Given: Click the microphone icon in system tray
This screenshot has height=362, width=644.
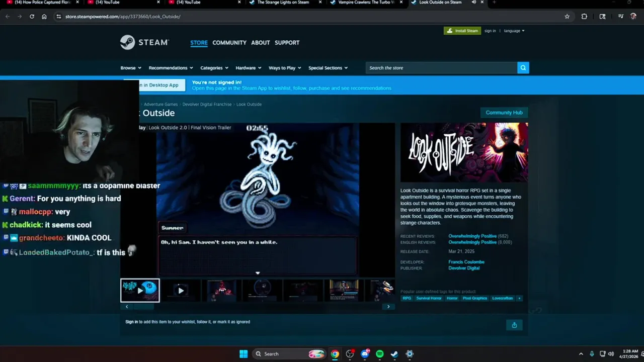Looking at the screenshot, I should (592, 354).
